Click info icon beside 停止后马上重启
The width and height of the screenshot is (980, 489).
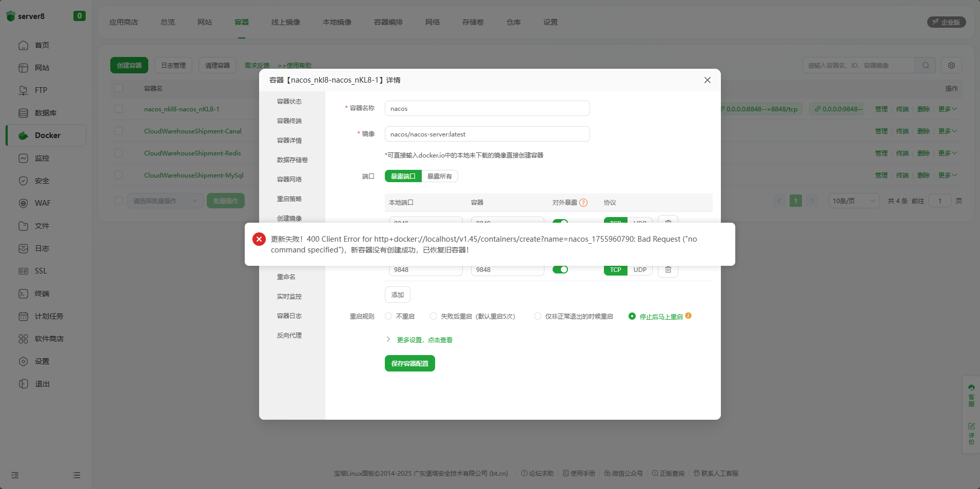coord(689,316)
